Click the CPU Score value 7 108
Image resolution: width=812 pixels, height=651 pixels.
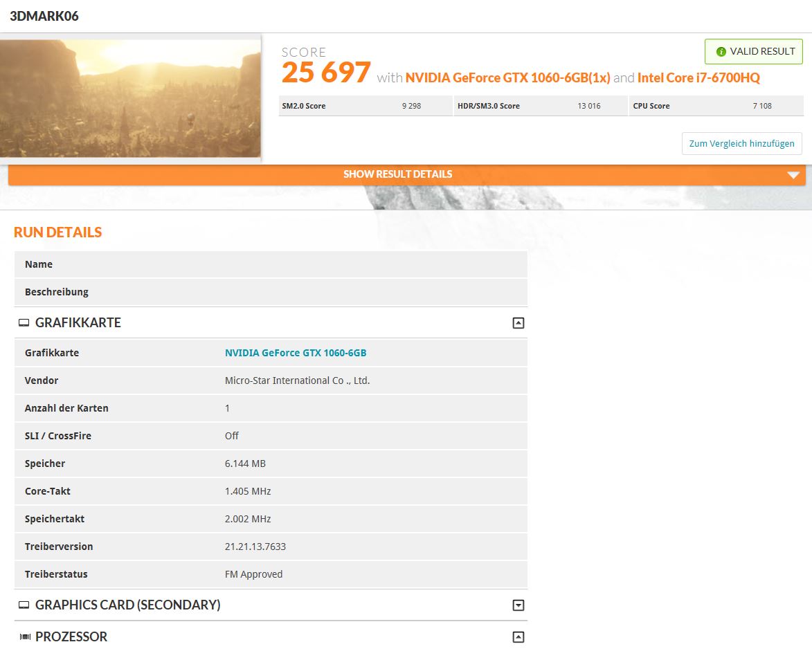(761, 106)
